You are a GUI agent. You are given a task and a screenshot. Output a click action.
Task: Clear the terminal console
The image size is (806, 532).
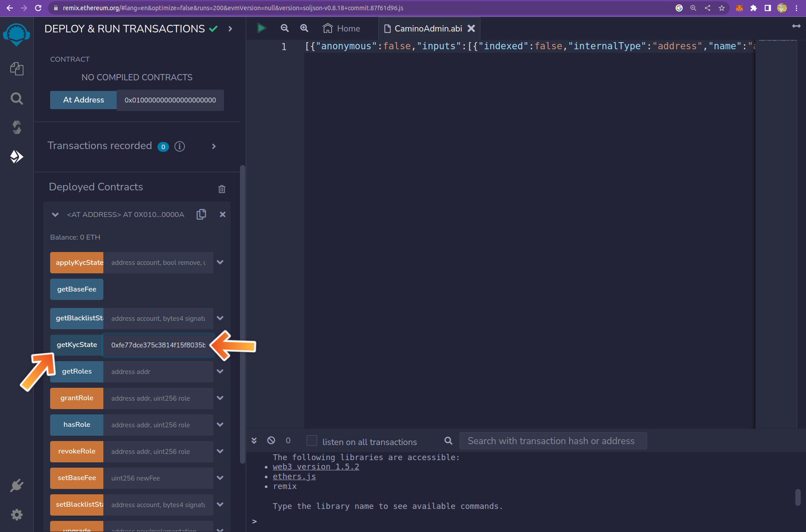pyautogui.click(x=271, y=441)
